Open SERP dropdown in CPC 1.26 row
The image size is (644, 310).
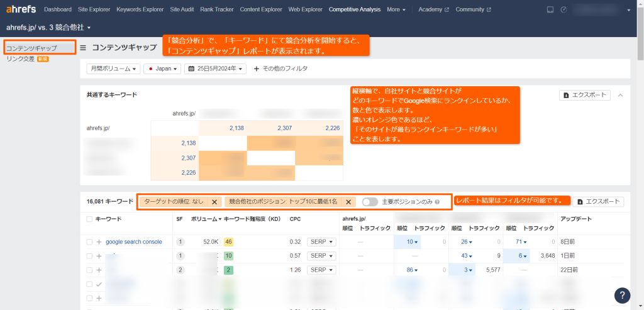point(321,270)
